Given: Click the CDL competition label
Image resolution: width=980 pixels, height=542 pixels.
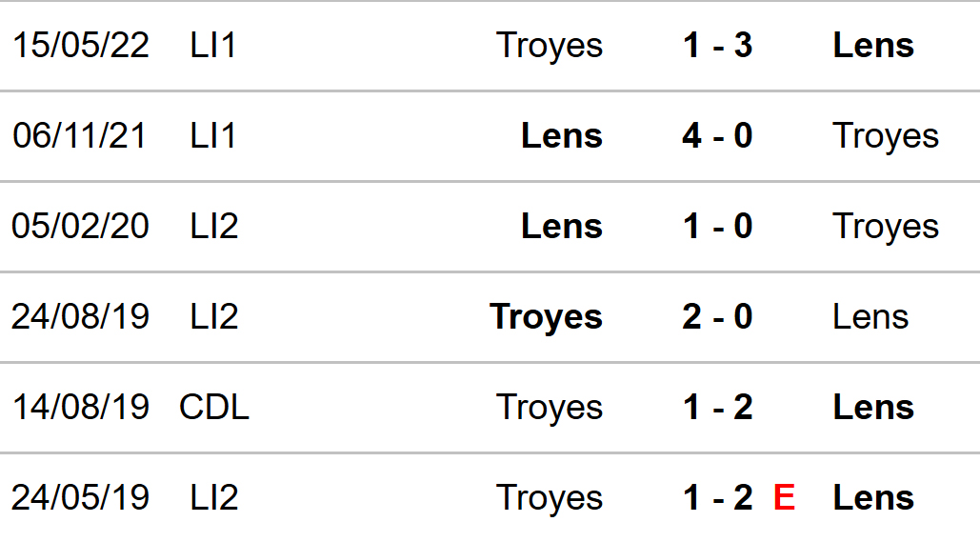Looking at the screenshot, I should [214, 408].
